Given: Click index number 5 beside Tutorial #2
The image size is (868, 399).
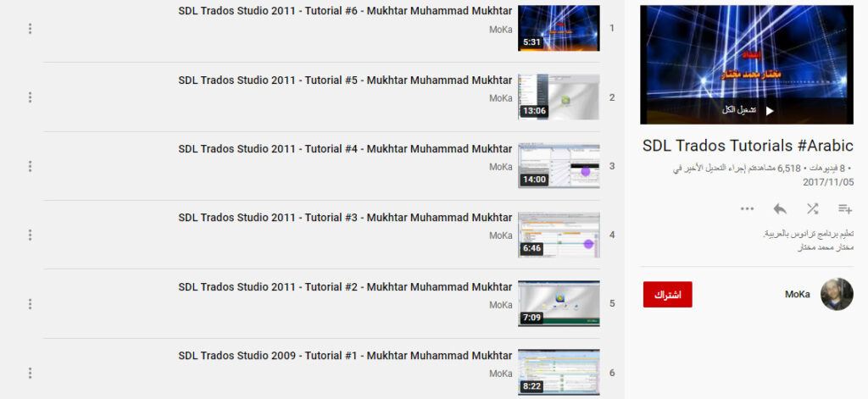Looking at the screenshot, I should [612, 304].
